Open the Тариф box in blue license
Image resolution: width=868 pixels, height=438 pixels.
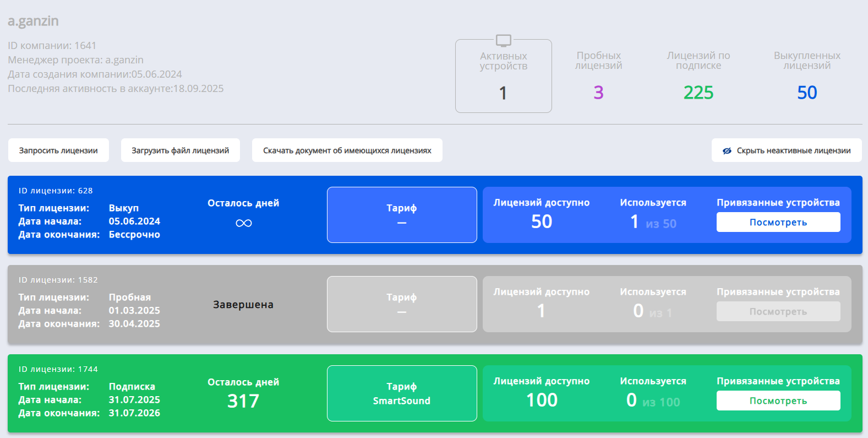[402, 215]
